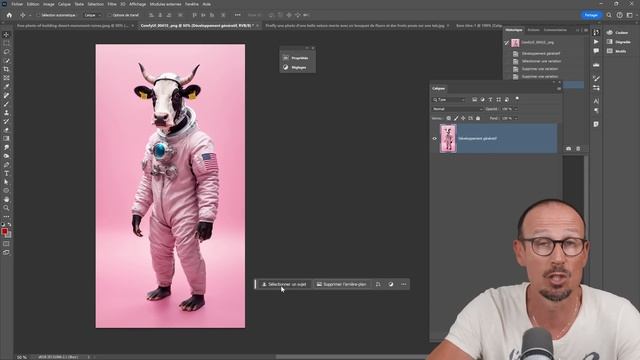Select the Eyedropper tool

6,87
